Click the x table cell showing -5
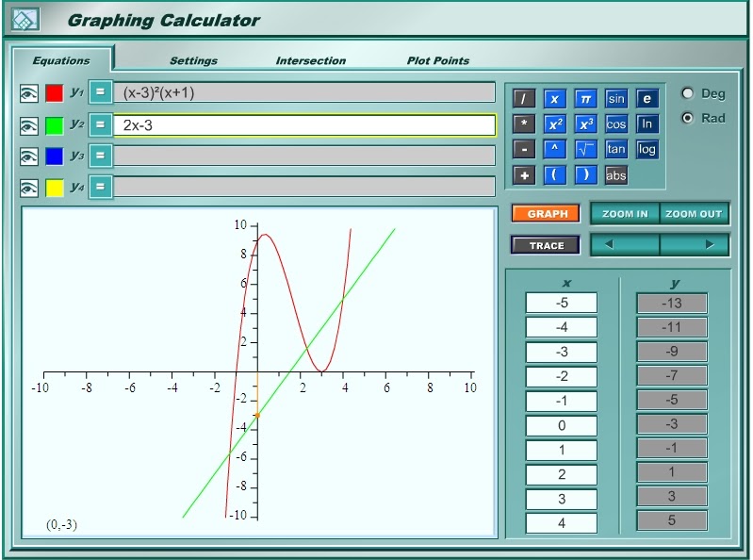 (x=562, y=303)
